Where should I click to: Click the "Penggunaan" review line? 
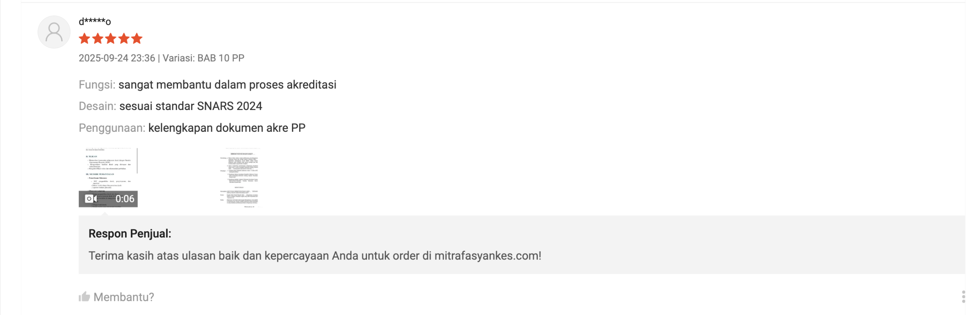coord(192,128)
